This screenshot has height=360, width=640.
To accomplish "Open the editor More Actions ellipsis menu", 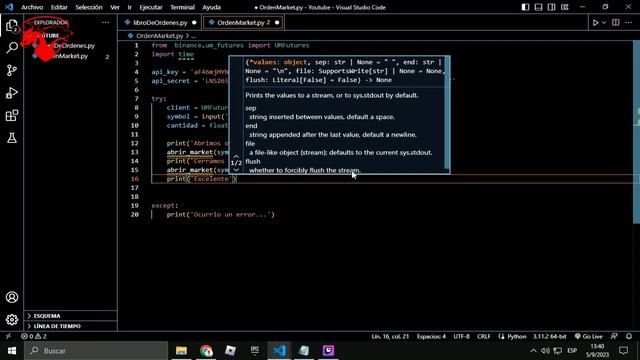I will (629, 23).
